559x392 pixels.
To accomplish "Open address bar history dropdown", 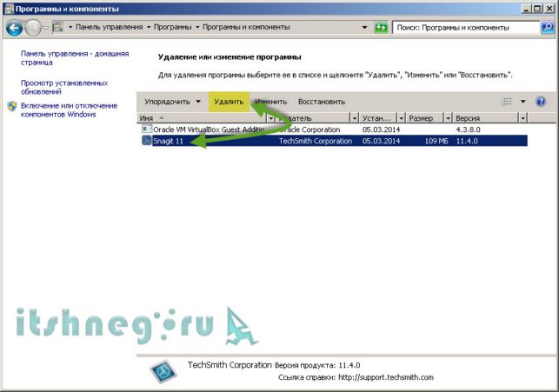I will click(x=364, y=28).
